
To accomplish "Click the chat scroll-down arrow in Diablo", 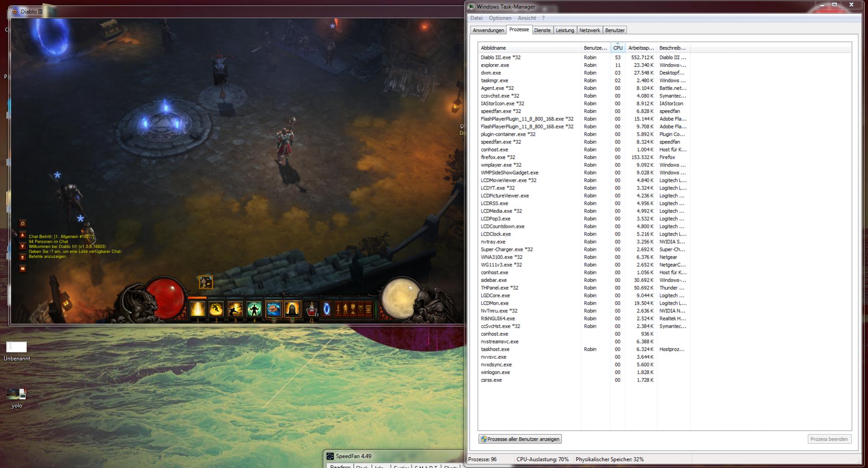I will [x=23, y=246].
